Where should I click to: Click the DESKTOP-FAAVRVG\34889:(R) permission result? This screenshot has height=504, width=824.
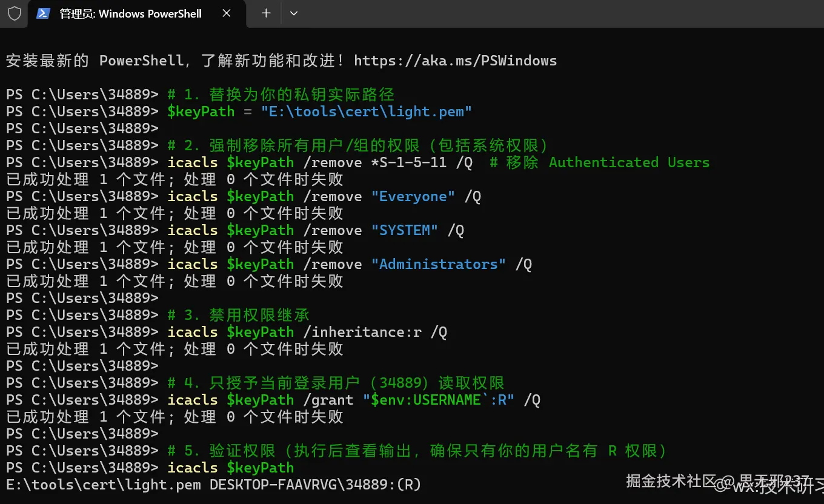pyautogui.click(x=314, y=484)
